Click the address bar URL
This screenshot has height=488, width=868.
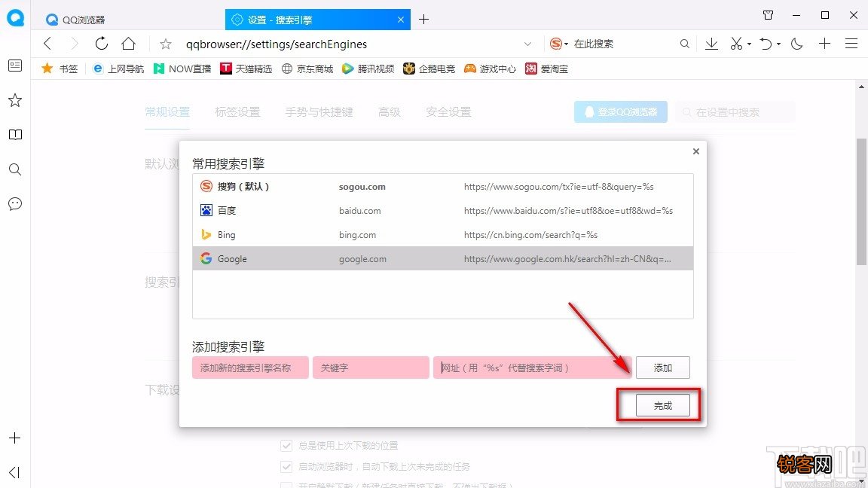tap(277, 44)
